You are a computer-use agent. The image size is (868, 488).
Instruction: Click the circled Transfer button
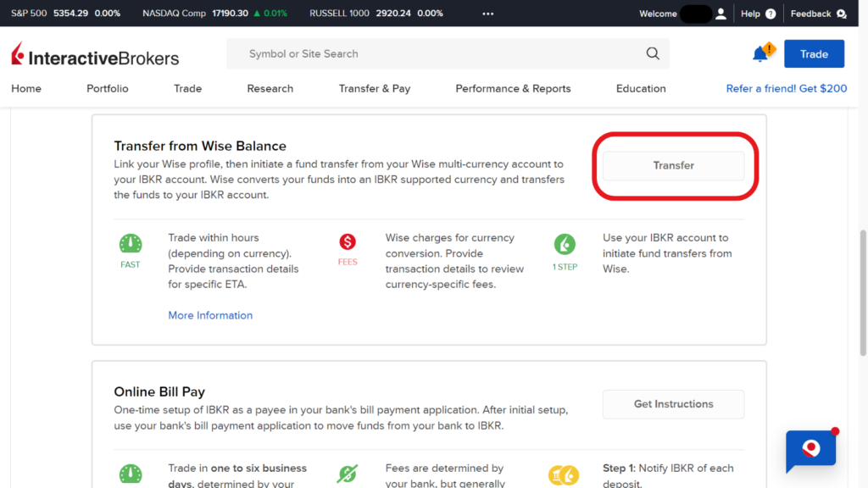click(x=672, y=165)
